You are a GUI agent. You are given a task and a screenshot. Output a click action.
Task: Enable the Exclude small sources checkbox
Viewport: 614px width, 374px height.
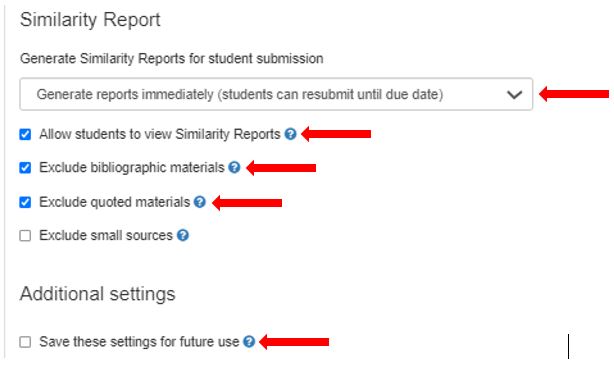tap(25, 236)
